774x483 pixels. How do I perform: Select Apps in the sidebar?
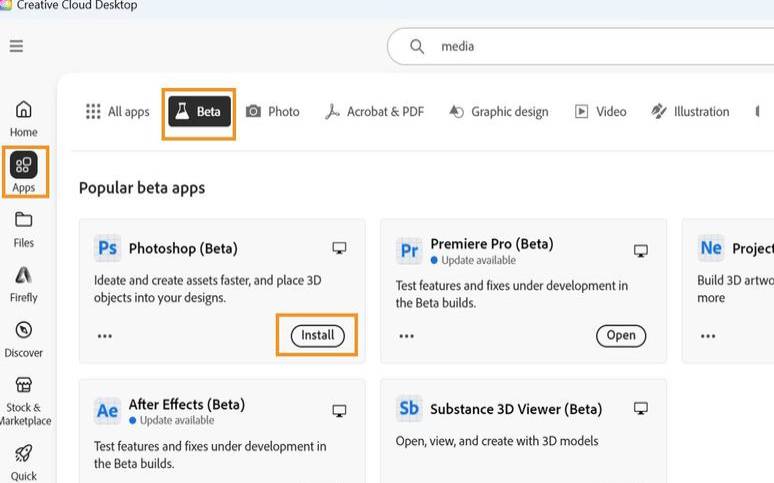[x=24, y=172]
